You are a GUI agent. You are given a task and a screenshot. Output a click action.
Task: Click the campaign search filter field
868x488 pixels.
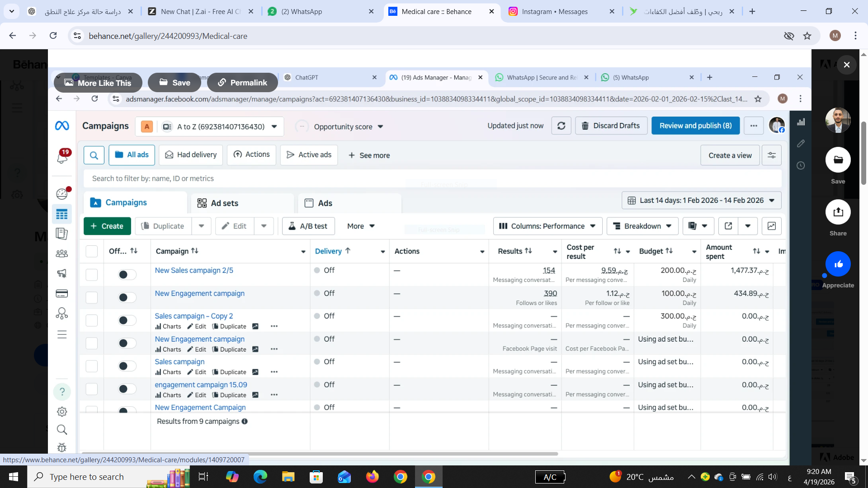[x=407, y=178]
